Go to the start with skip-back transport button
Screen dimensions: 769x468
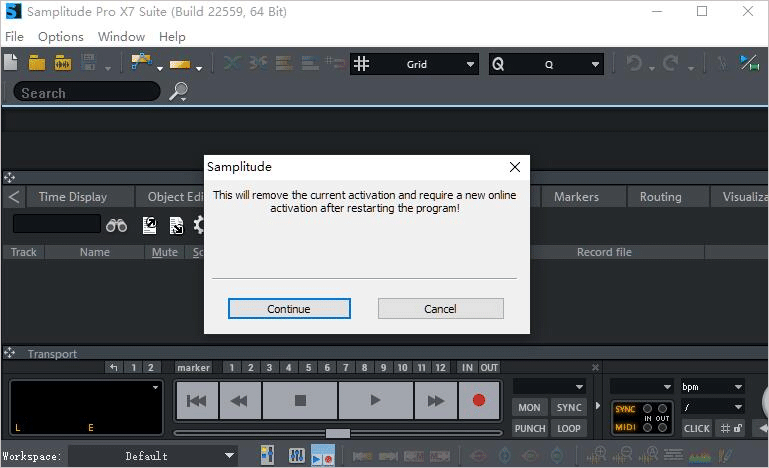[x=197, y=401]
